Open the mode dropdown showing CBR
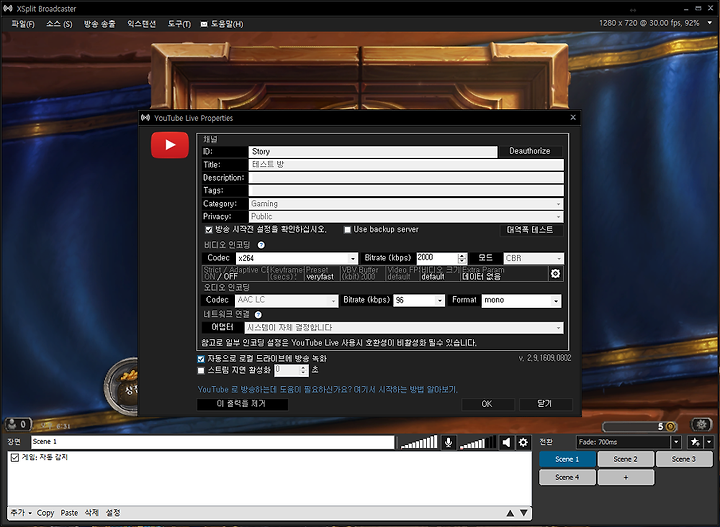This screenshot has height=527, width=720. tap(533, 258)
